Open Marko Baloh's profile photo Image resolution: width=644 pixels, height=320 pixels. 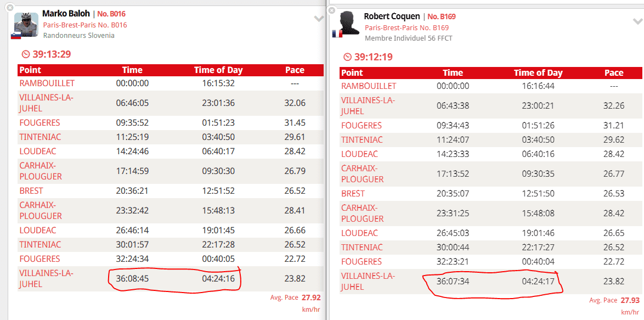pos(25,24)
